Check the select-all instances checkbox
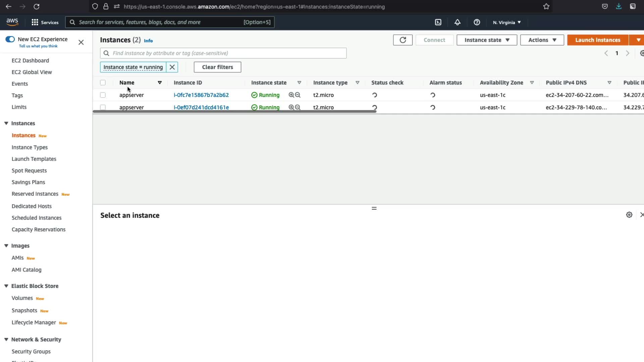The image size is (644, 362). [x=103, y=82]
